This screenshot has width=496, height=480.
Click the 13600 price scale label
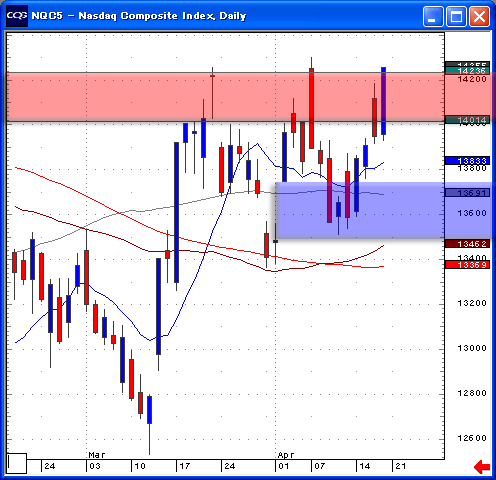click(x=472, y=213)
